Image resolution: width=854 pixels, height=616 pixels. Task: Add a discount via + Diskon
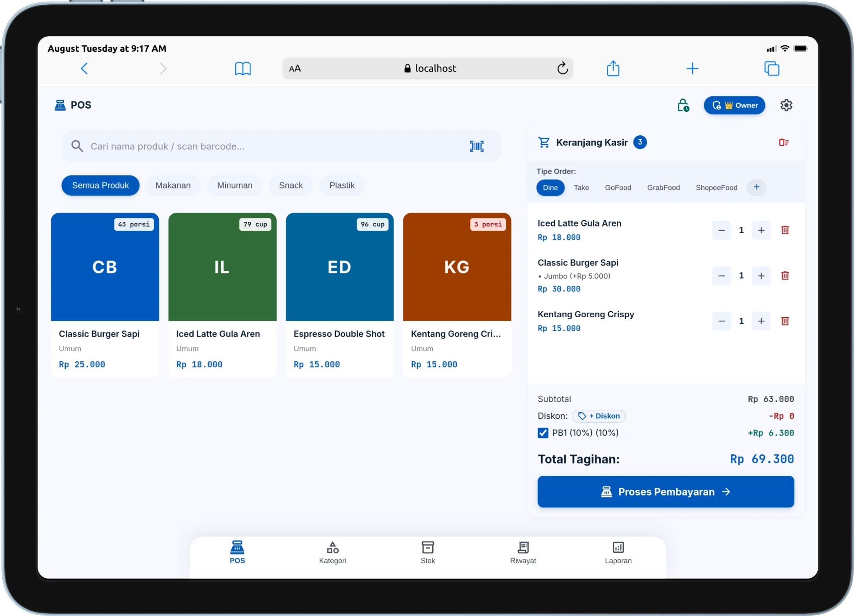598,416
